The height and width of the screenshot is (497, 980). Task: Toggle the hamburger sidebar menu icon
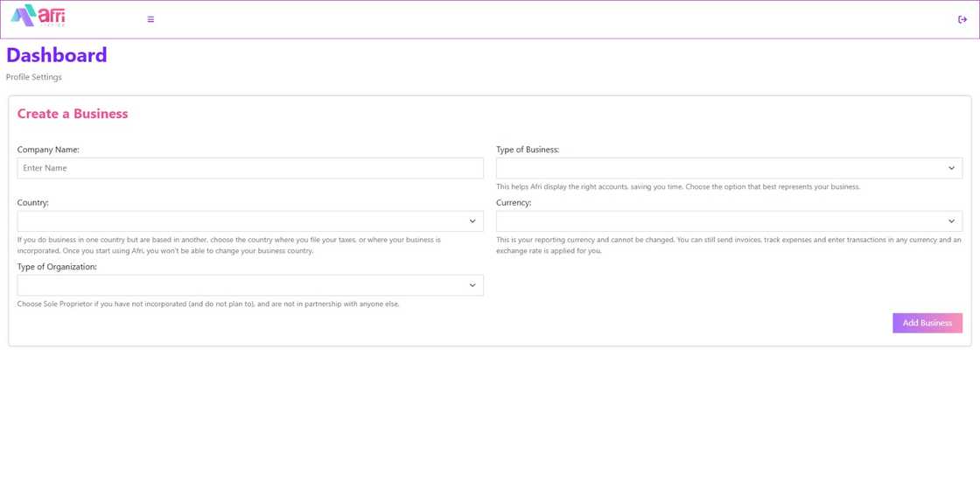(x=150, y=19)
